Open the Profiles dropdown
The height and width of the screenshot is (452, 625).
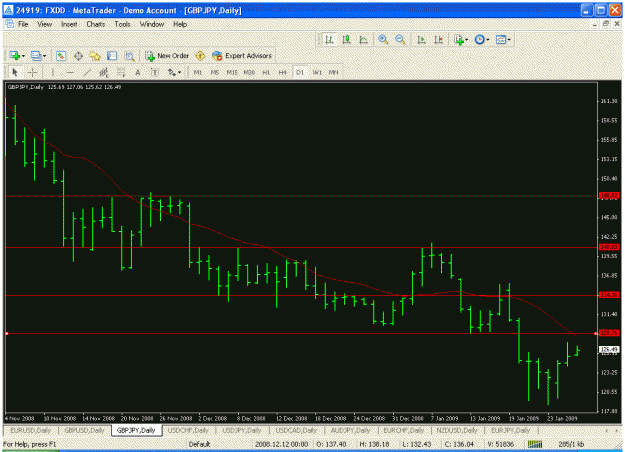(x=38, y=56)
